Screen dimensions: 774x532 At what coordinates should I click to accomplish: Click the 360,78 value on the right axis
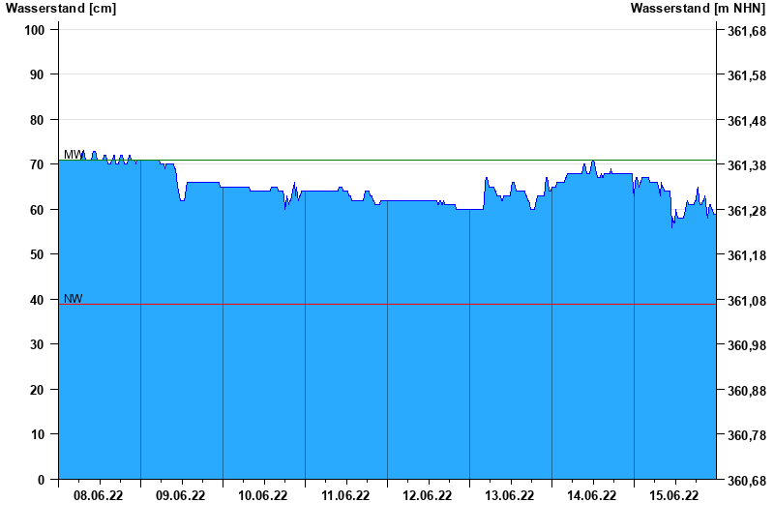click(747, 436)
